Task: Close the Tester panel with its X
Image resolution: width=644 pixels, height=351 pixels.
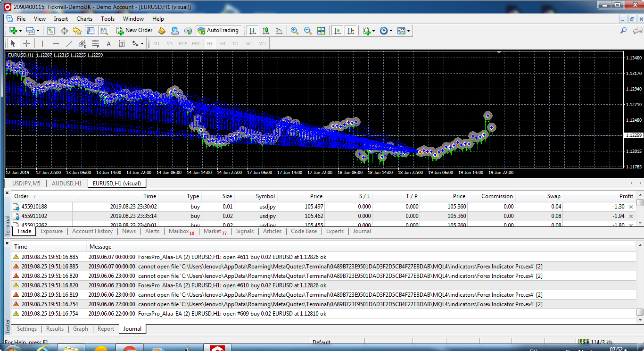Action: pyautogui.click(x=7, y=243)
